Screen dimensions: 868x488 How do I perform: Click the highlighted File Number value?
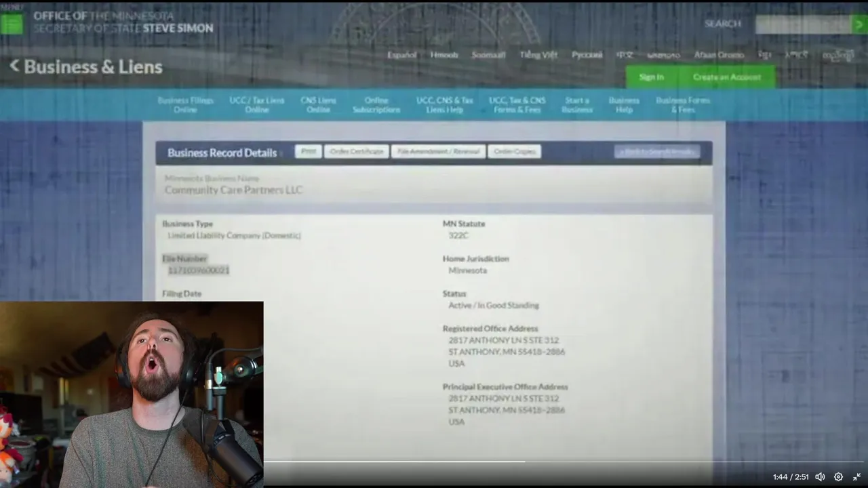(x=199, y=270)
